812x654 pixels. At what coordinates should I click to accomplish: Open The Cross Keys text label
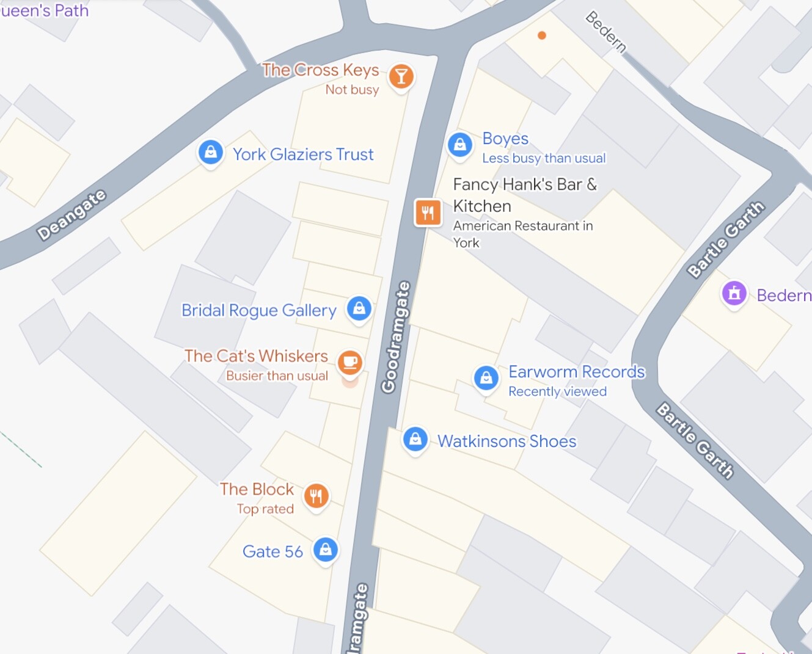tap(321, 70)
